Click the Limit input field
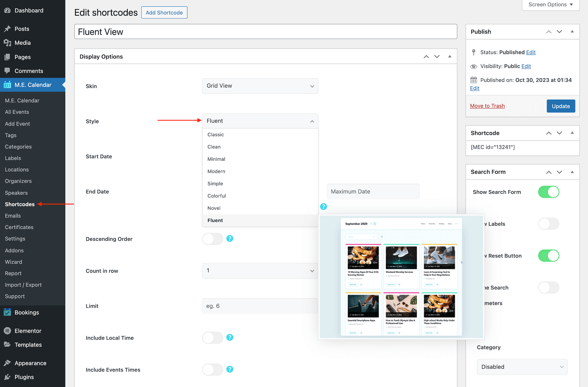The width and height of the screenshot is (588, 387). click(x=260, y=306)
